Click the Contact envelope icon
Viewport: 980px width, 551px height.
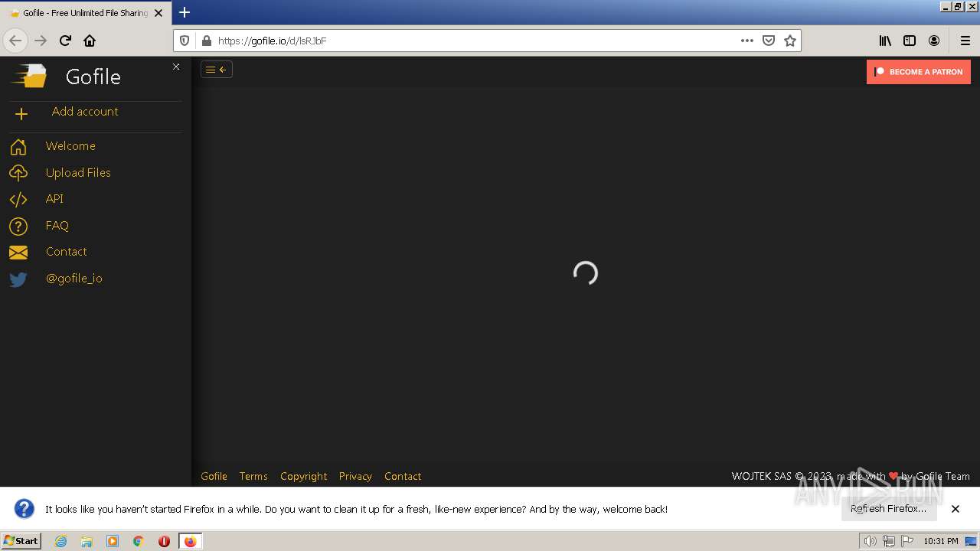coord(18,253)
